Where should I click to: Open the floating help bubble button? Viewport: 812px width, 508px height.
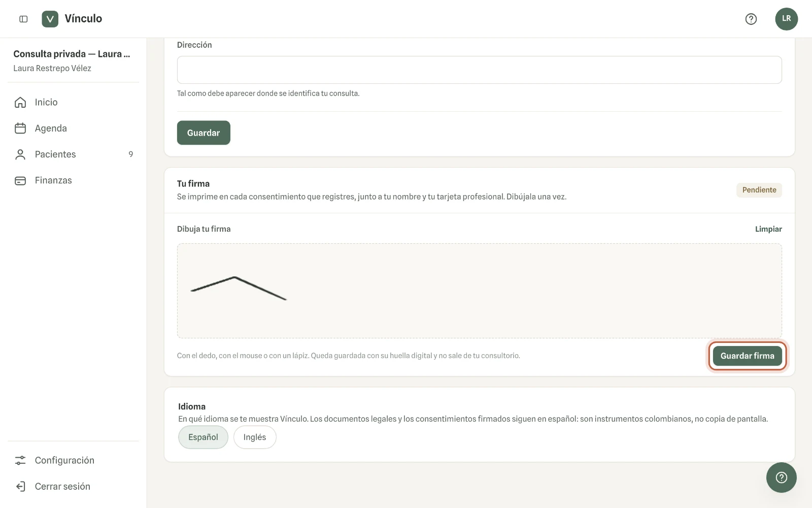pos(781,478)
